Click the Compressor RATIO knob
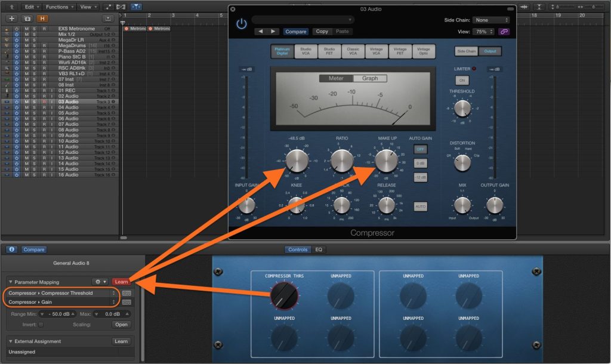 [342, 161]
